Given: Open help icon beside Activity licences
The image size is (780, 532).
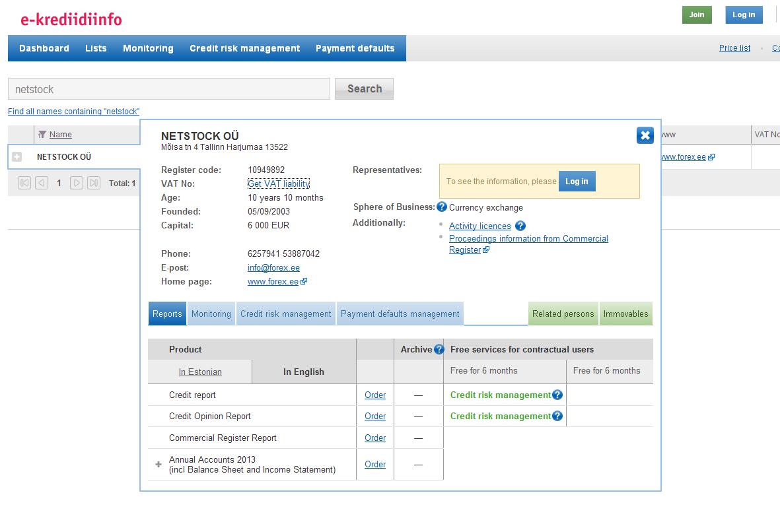Looking at the screenshot, I should click(520, 226).
